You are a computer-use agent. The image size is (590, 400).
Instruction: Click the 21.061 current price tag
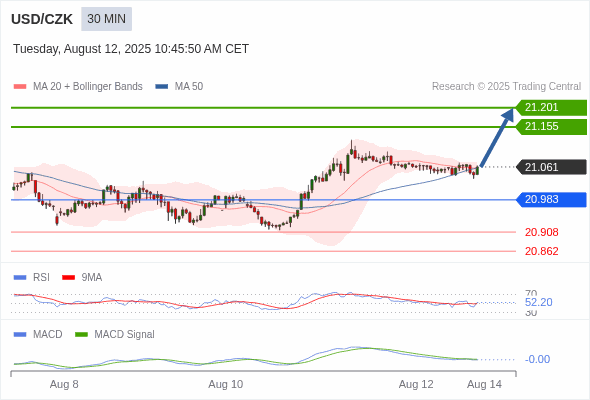click(x=551, y=167)
